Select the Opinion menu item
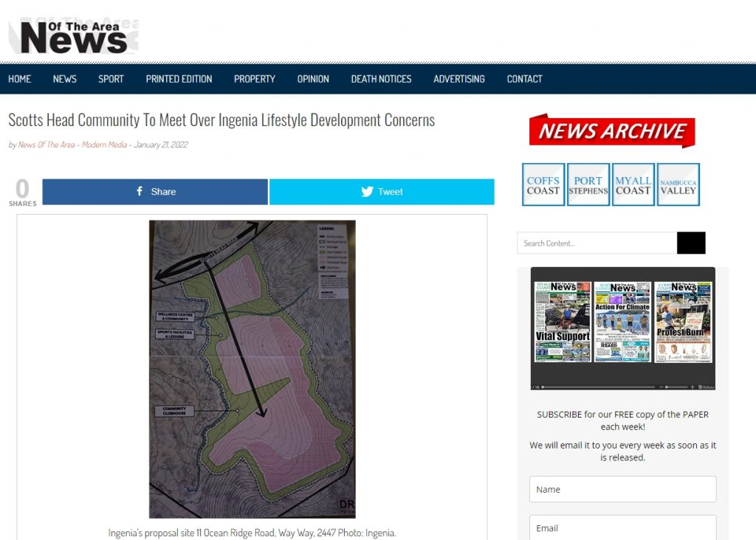The image size is (756, 540). pyautogui.click(x=313, y=79)
